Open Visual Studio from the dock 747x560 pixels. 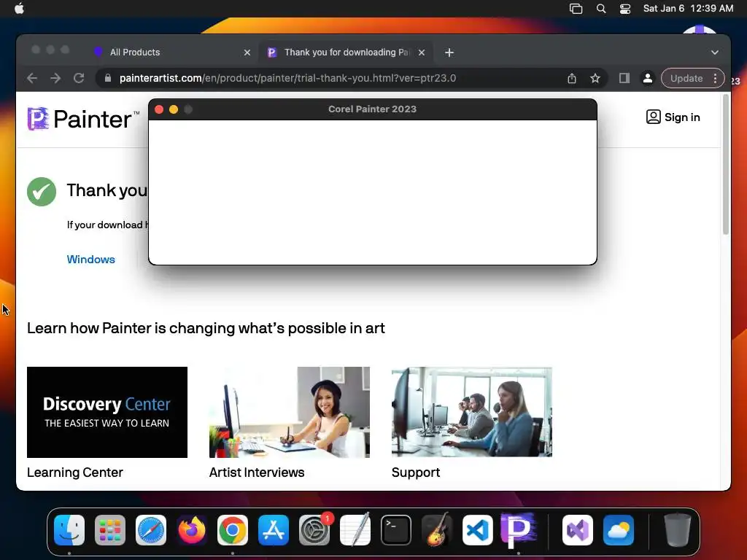[578, 530]
